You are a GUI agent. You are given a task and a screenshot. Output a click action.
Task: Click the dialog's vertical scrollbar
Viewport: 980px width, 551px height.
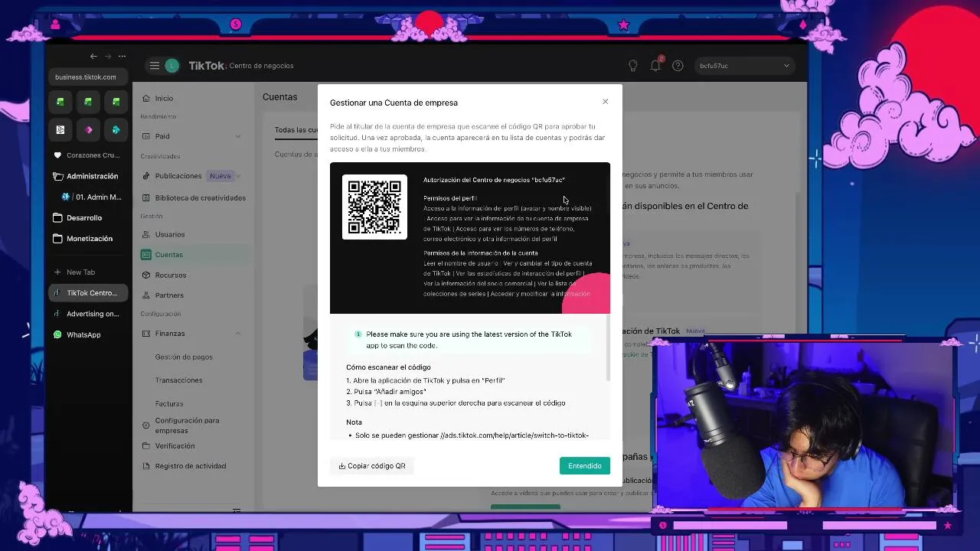tap(608, 348)
